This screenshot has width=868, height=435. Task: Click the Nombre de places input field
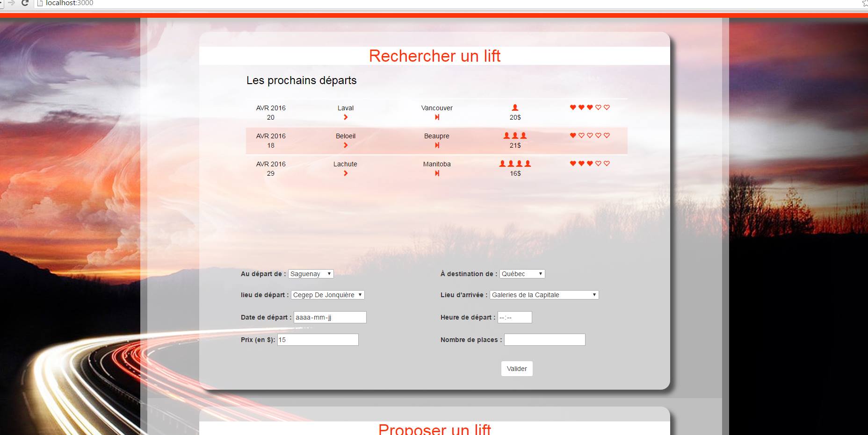tap(545, 340)
